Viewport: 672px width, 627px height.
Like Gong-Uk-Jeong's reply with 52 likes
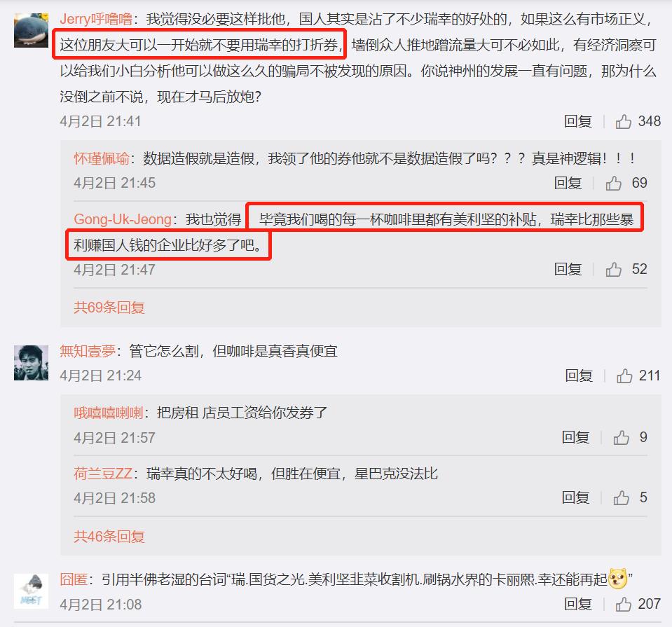613,270
